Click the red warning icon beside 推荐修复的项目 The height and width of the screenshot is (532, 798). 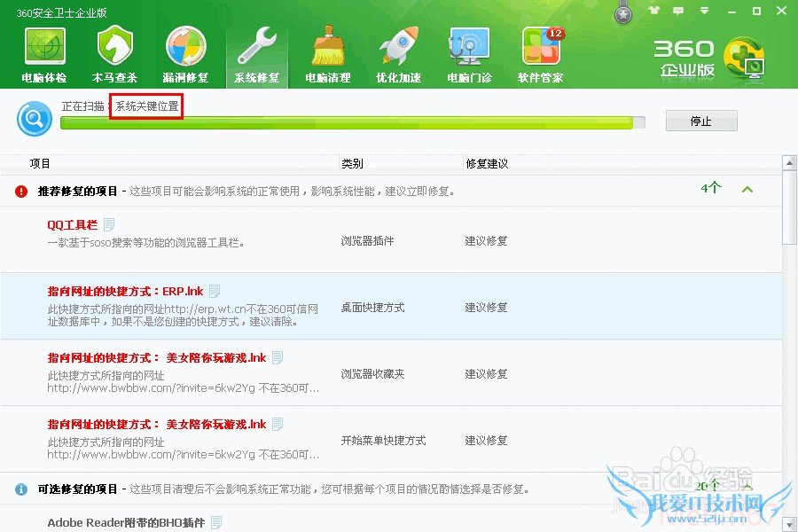pyautogui.click(x=21, y=192)
